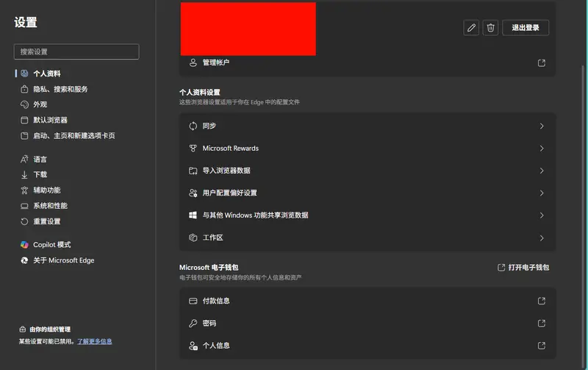Click the 工作区 label
This screenshot has width=588, height=370.
[x=212, y=238]
